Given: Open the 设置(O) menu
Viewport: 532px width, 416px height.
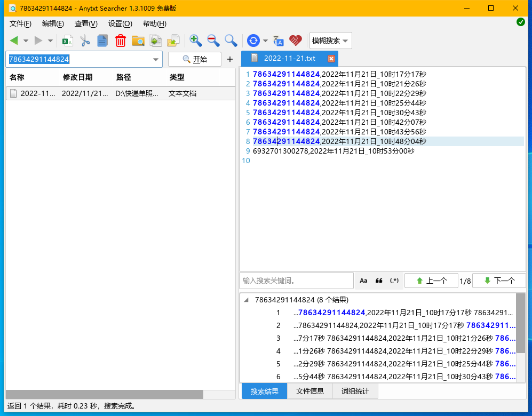Looking at the screenshot, I should 120,23.
